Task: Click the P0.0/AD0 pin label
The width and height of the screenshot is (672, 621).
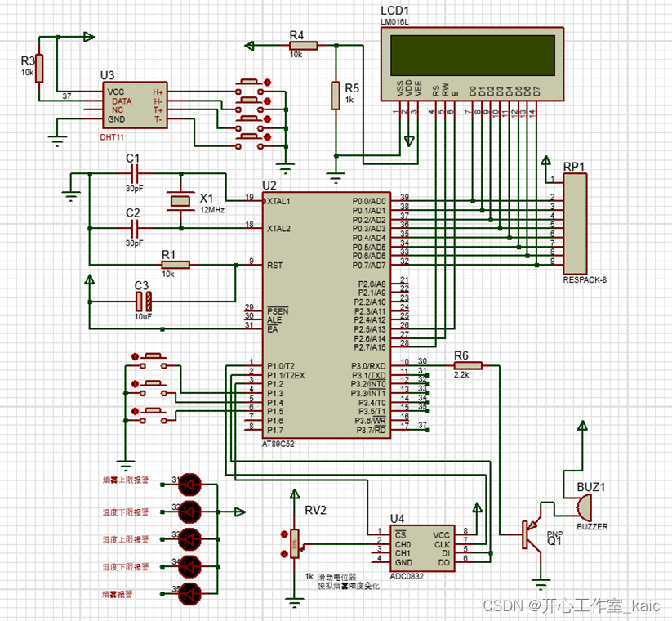Action: click(369, 201)
